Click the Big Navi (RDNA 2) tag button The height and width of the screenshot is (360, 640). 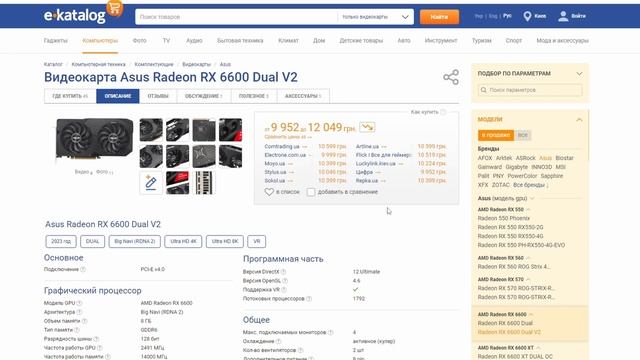135,241
